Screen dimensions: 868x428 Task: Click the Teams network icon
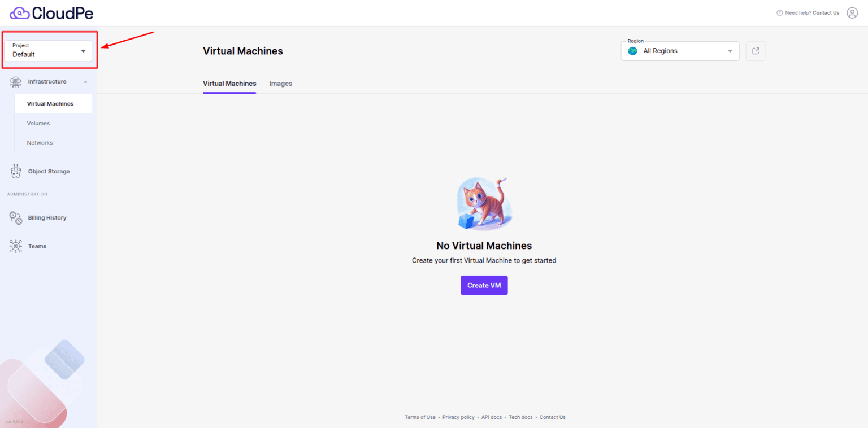coord(16,246)
